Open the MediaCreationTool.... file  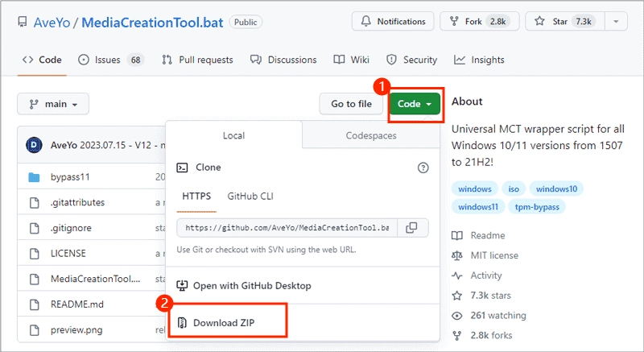(x=95, y=279)
